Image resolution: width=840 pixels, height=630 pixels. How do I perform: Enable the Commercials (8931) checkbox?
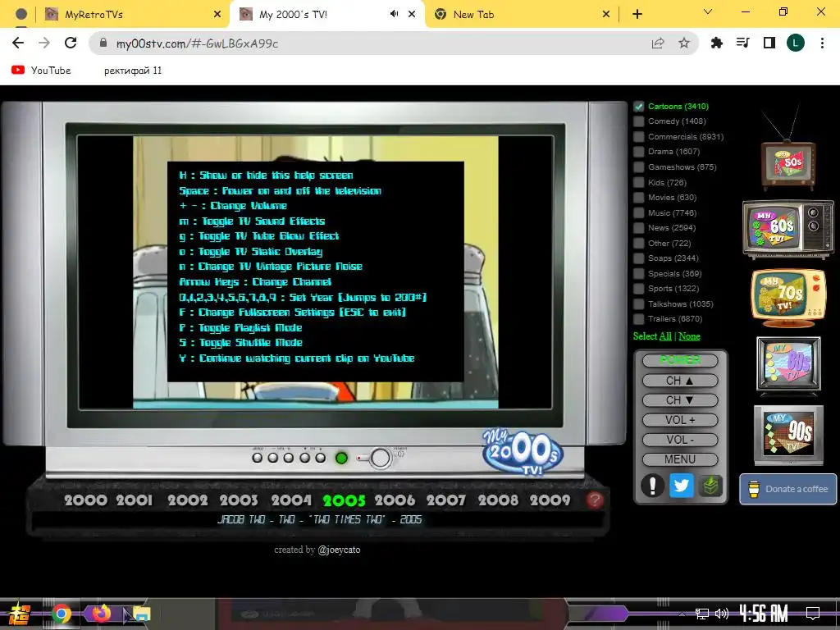[638, 137]
